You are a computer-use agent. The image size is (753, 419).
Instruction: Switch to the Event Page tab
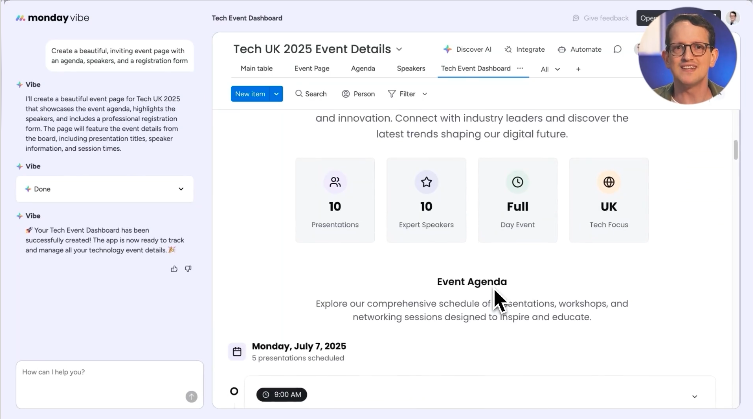(x=312, y=69)
